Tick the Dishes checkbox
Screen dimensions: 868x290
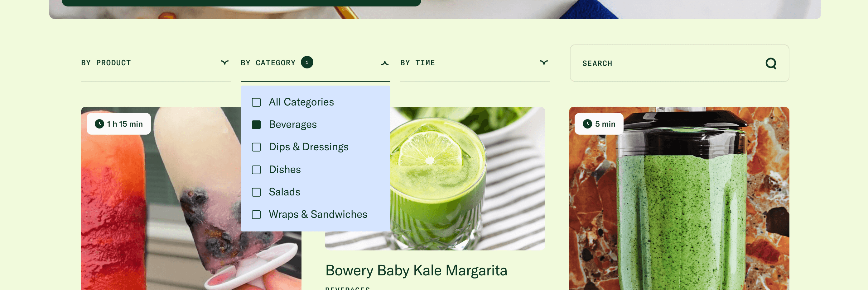coord(256,170)
